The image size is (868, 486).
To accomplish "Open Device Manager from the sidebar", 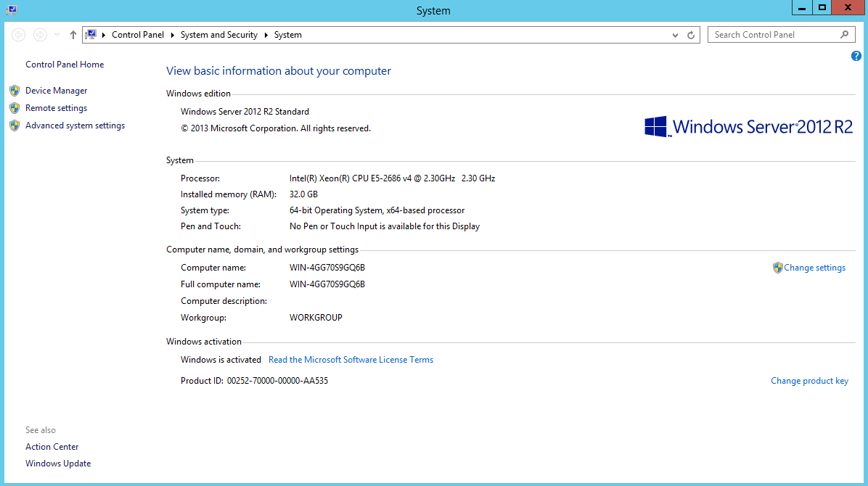I will 56,91.
